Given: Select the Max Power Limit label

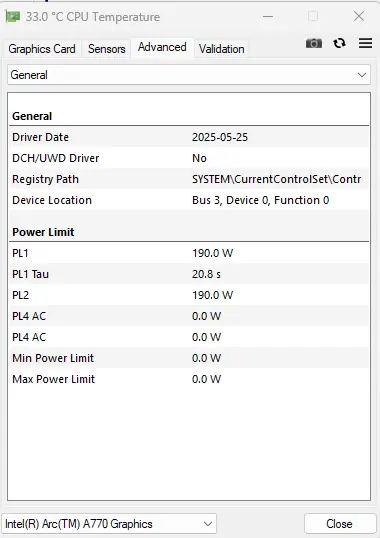Looking at the screenshot, I should (x=54, y=379).
